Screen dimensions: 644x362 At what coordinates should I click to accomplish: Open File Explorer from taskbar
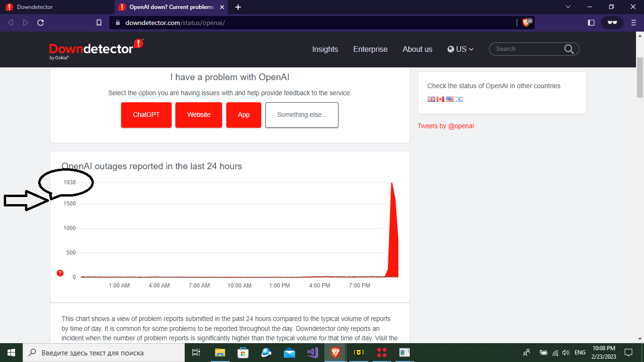coord(220,353)
